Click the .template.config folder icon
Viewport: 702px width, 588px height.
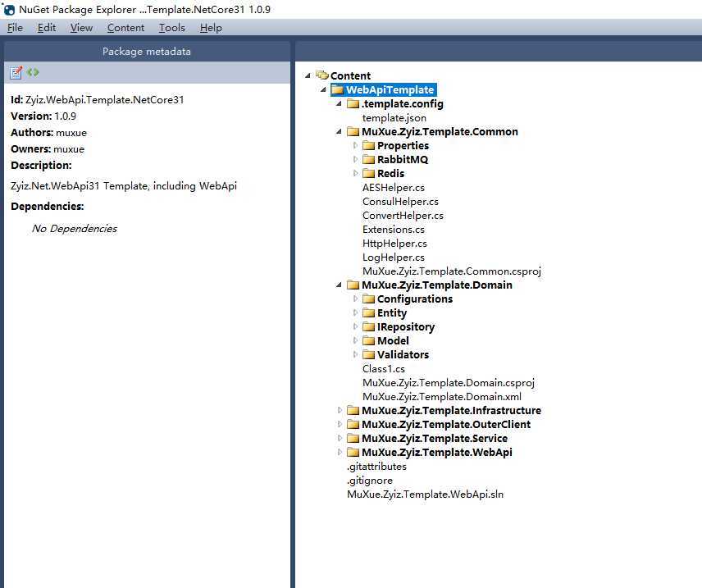coord(353,103)
